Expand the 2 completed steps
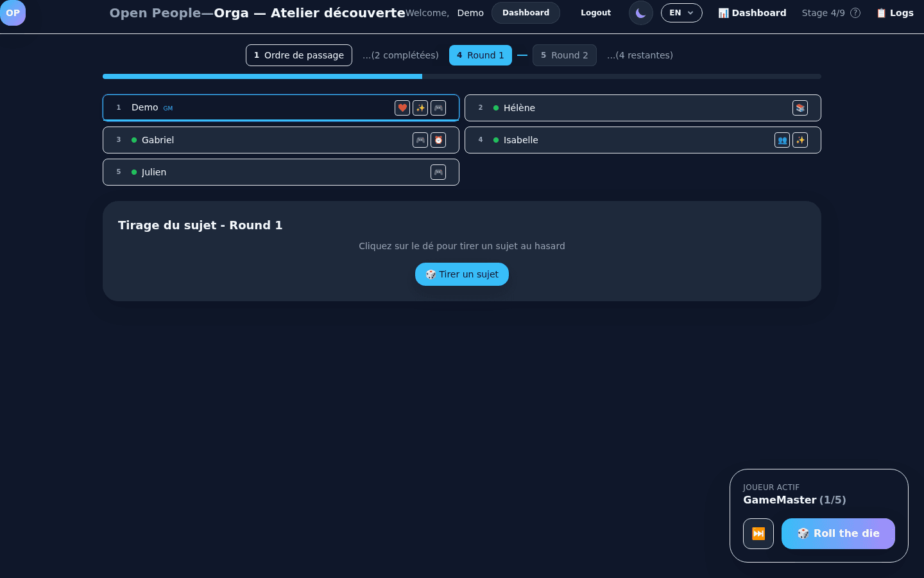 tap(400, 55)
